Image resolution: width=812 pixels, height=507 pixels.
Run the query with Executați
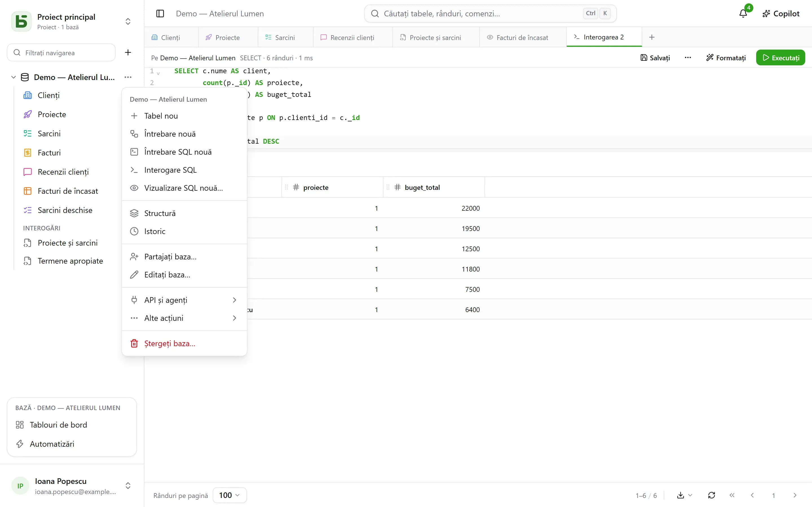[x=780, y=58]
